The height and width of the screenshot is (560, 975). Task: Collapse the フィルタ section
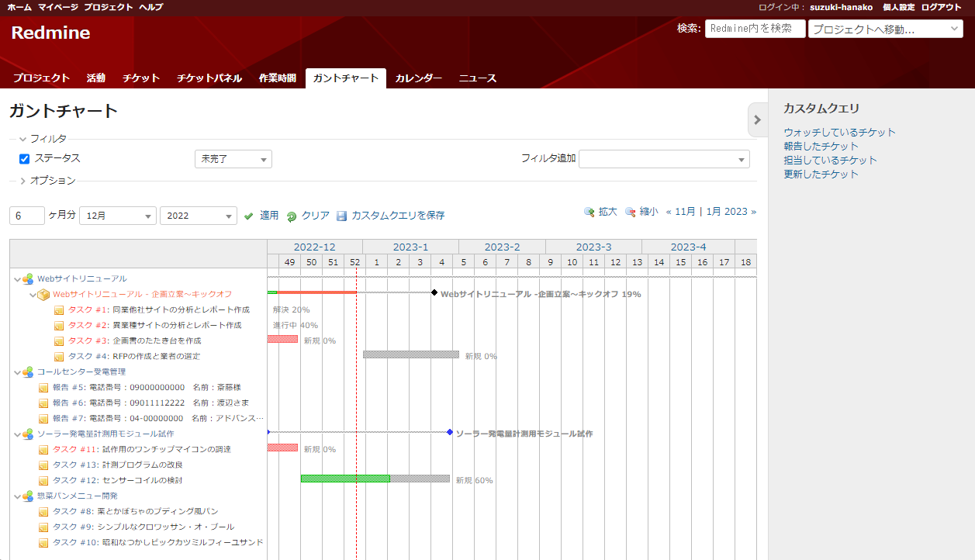pyautogui.click(x=43, y=139)
